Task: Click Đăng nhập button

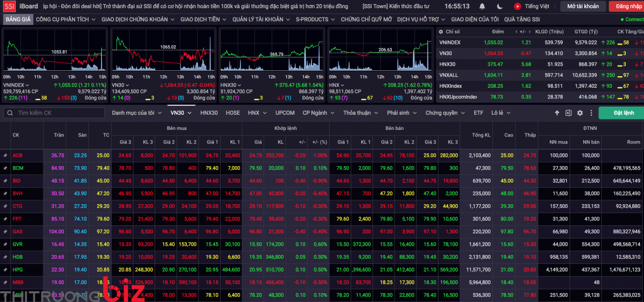Action: (x=626, y=6)
